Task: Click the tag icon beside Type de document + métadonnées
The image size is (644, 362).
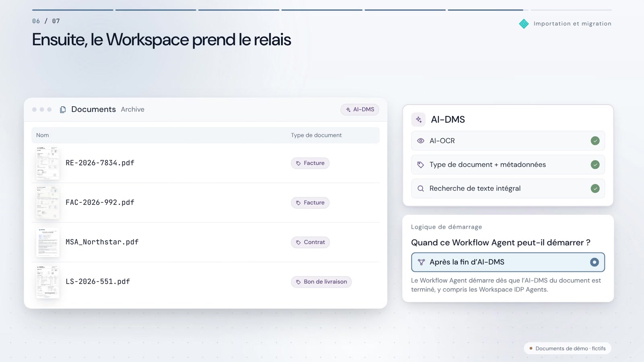Action: 421,165
